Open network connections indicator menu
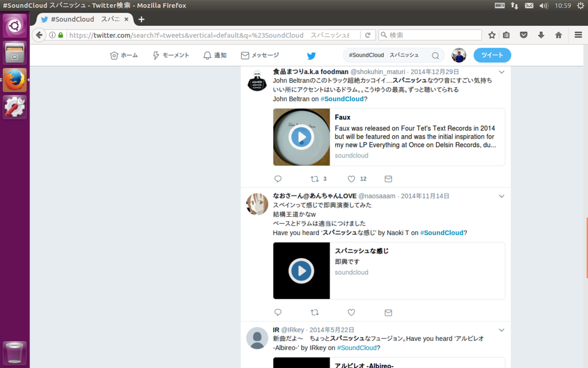The height and width of the screenshot is (368, 588). [514, 6]
